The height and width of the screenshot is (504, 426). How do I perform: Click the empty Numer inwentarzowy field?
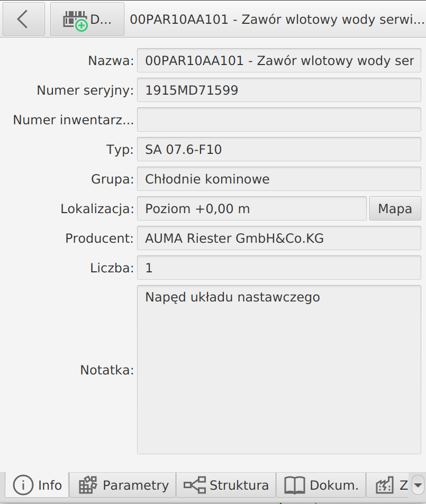[x=279, y=120]
